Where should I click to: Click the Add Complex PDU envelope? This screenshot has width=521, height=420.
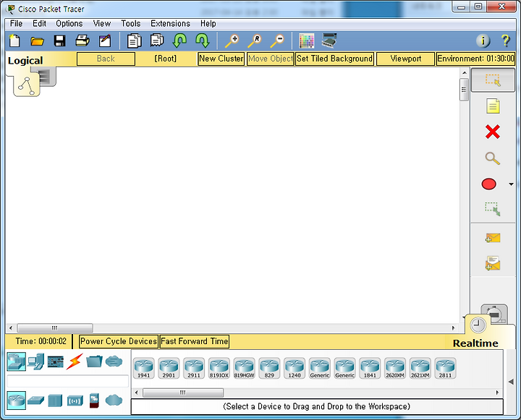493,263
